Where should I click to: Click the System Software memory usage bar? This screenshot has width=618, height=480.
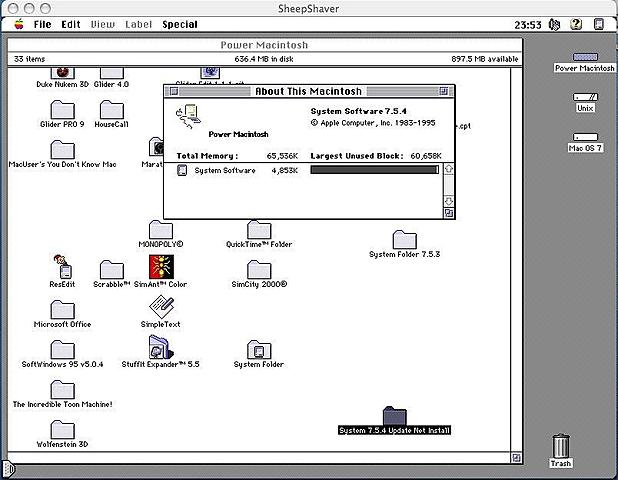[x=374, y=170]
